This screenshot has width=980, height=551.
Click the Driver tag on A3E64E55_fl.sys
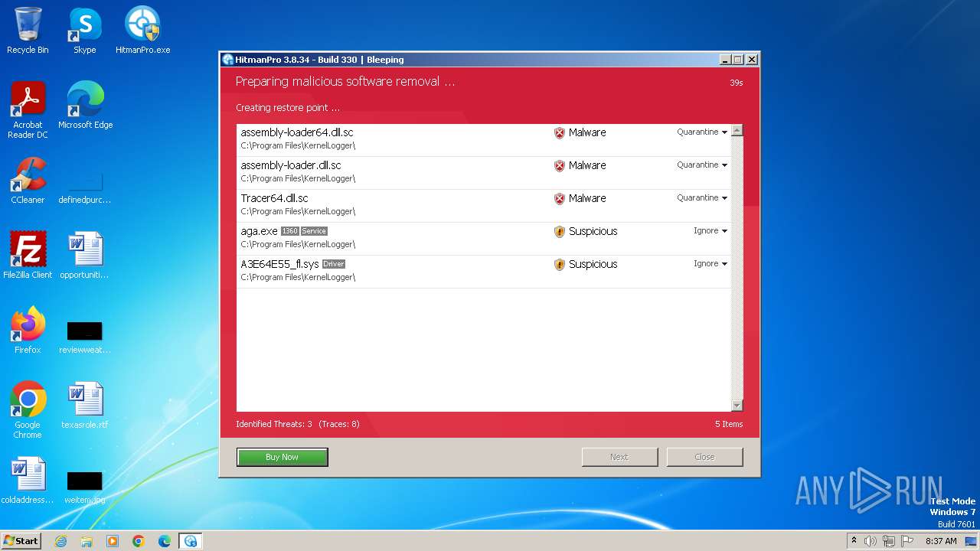coord(334,264)
